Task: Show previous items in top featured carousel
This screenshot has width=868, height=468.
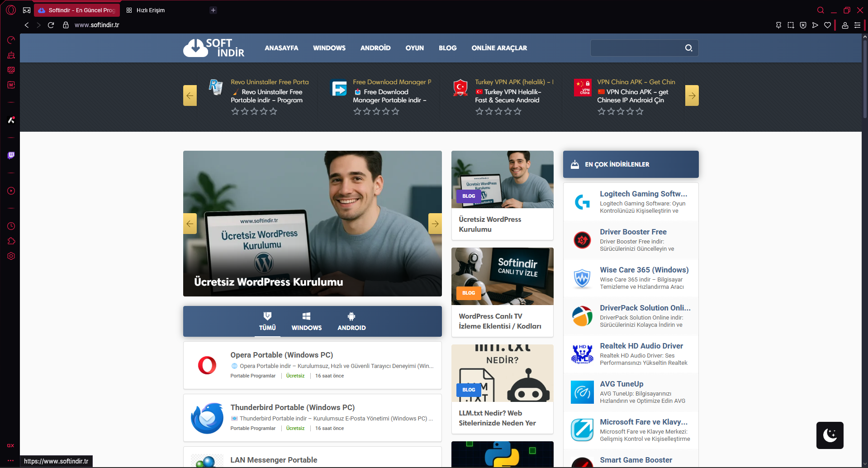Action: point(190,96)
